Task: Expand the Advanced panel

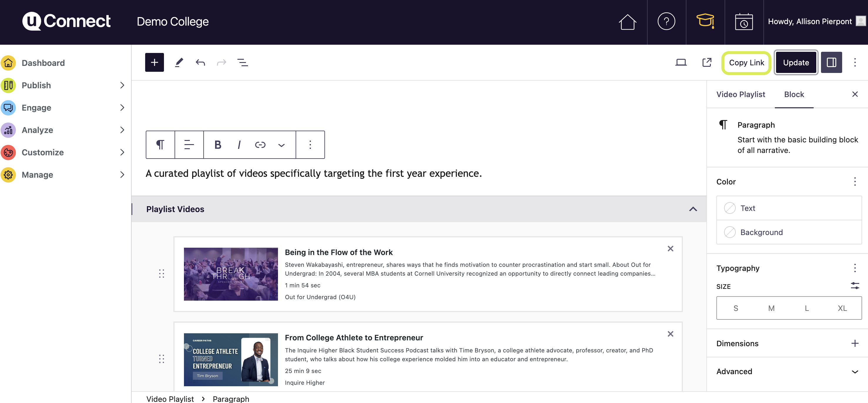Action: coord(855,372)
